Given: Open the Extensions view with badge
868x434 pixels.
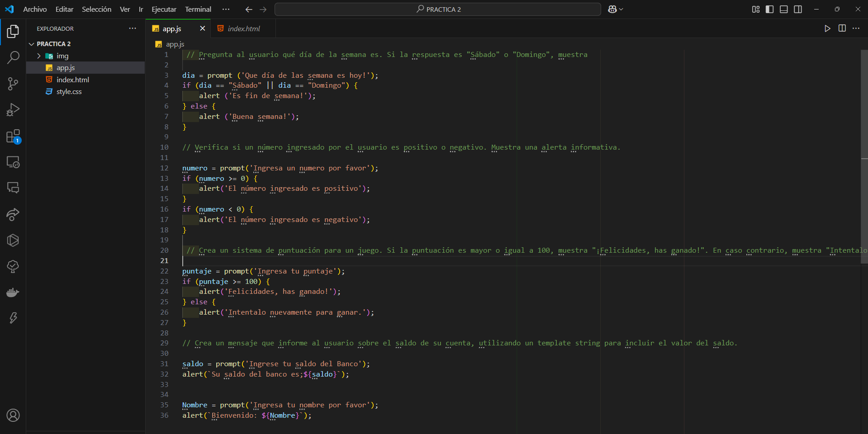Looking at the screenshot, I should pos(13,136).
